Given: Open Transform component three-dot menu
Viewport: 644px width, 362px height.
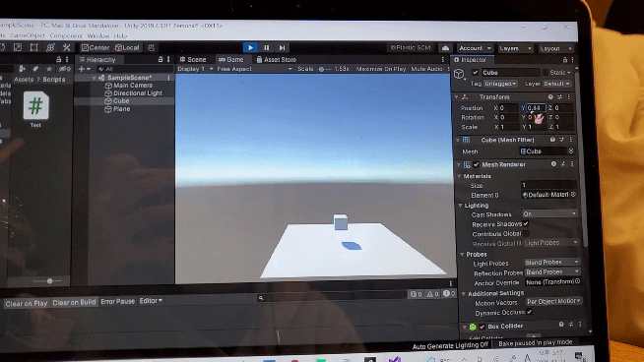Looking at the screenshot, I should pos(569,96).
